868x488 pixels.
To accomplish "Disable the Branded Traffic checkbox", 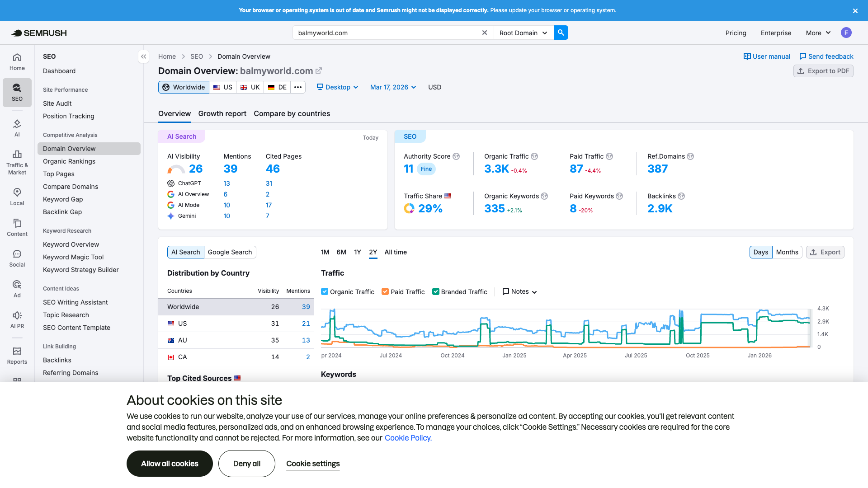I will [x=435, y=292].
